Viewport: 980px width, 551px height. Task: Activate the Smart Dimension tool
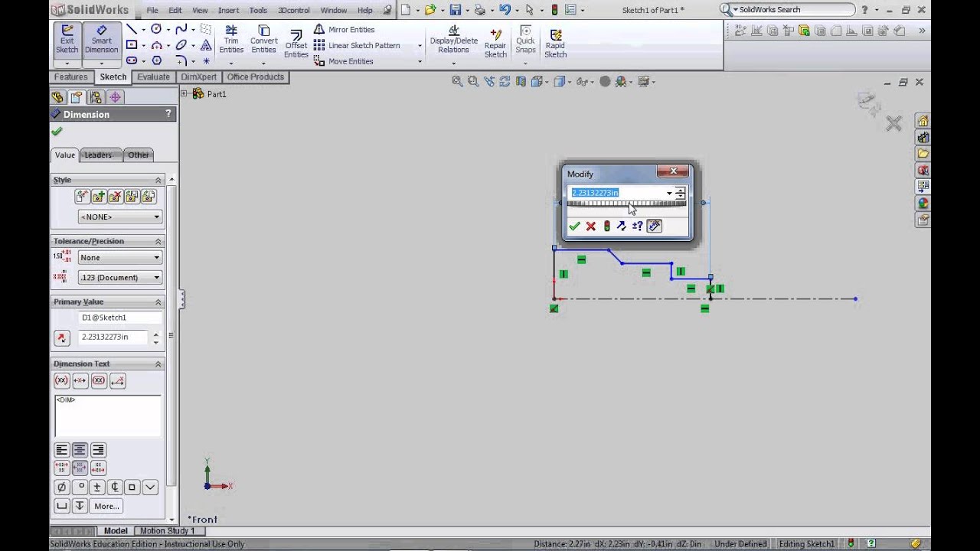101,40
